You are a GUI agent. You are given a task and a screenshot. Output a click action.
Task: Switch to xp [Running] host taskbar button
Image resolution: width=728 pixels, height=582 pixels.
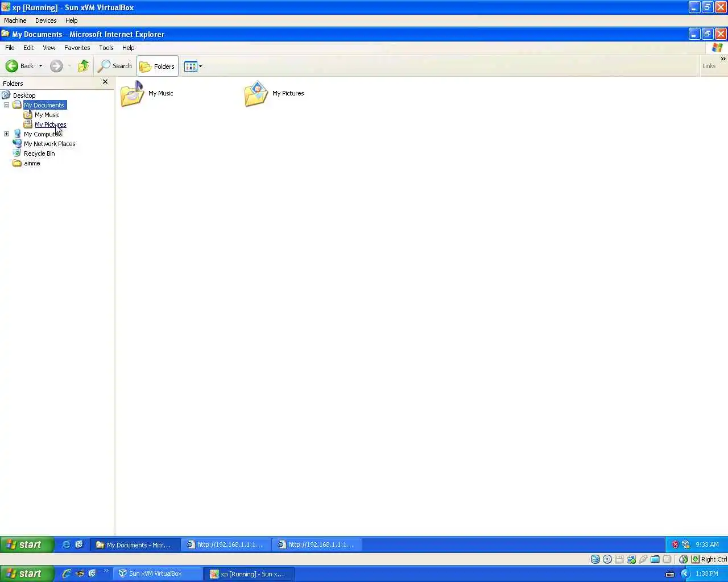click(250, 573)
